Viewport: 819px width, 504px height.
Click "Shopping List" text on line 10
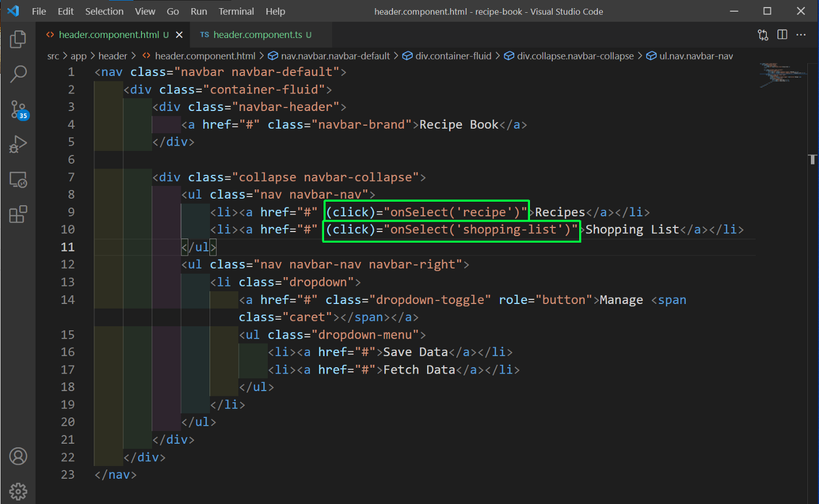632,229
